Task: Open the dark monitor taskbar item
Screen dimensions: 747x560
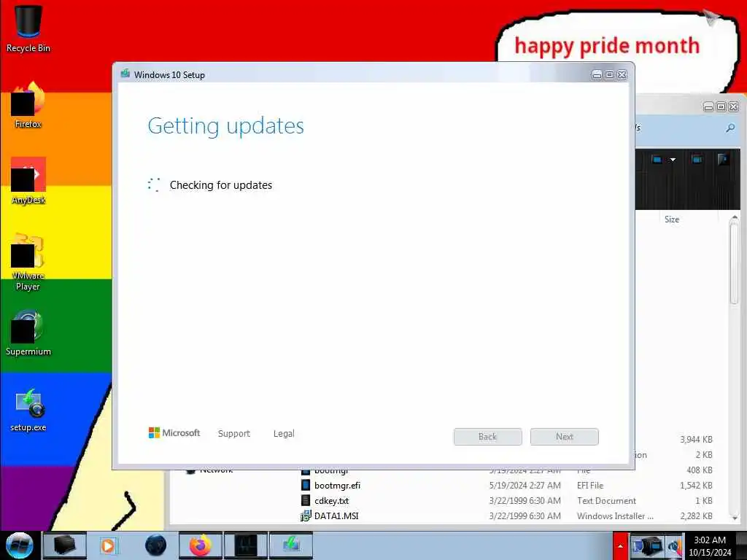Action: [x=245, y=545]
